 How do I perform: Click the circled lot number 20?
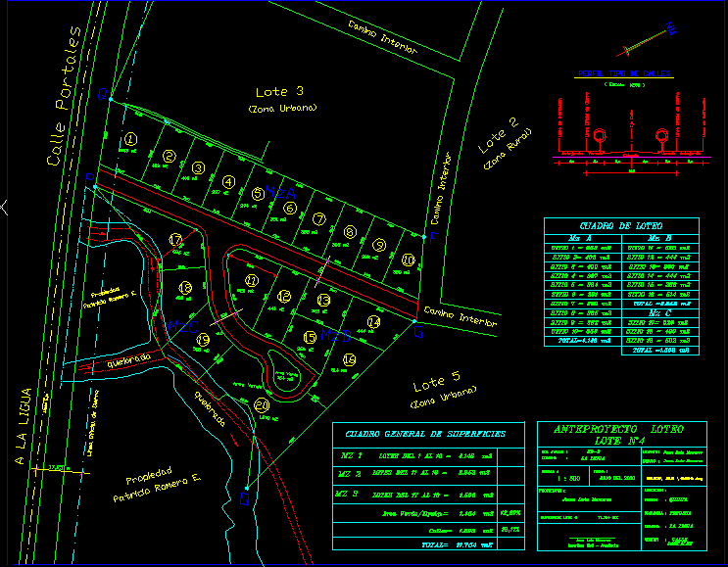(x=261, y=405)
